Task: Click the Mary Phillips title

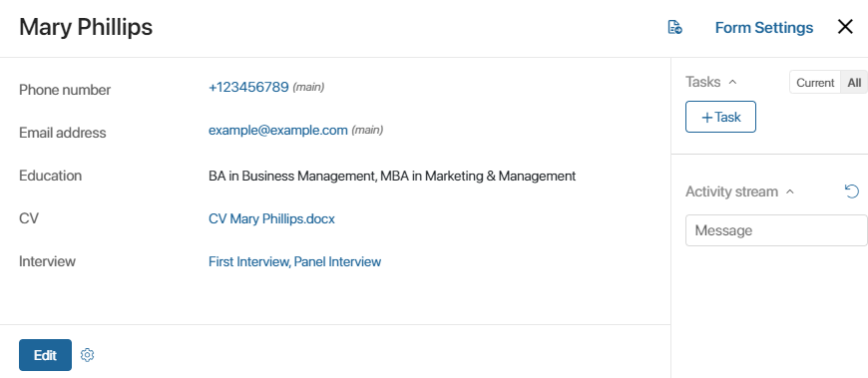Action: coord(86,27)
